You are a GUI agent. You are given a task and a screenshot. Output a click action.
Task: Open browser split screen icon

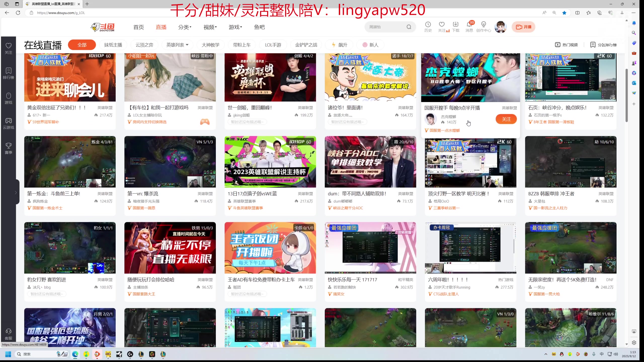(x=577, y=13)
